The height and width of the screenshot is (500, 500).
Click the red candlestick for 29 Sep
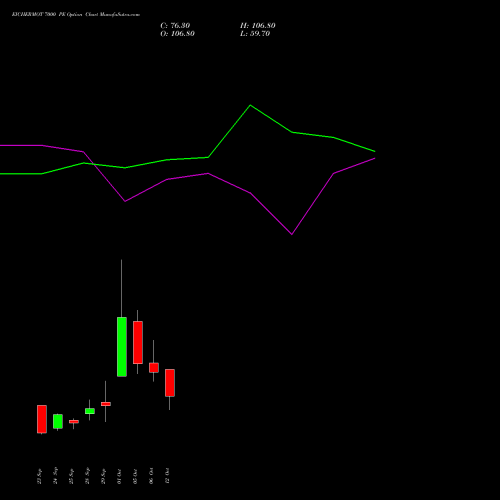point(106,404)
